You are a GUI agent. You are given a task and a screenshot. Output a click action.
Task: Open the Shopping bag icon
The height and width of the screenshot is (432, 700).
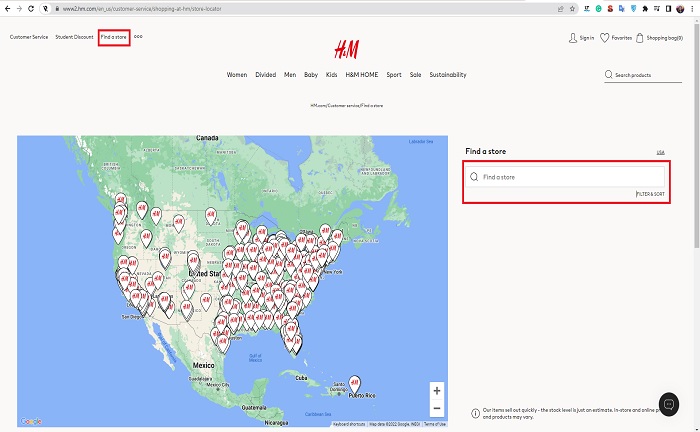click(640, 38)
